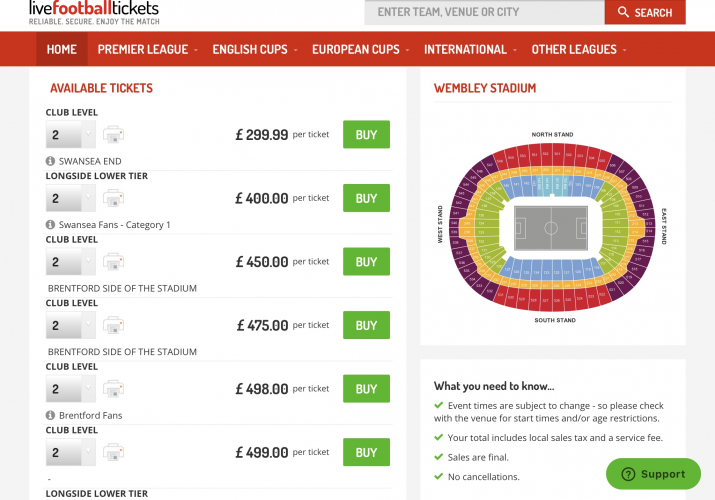Click the team, venue or city search field

tap(484, 12)
